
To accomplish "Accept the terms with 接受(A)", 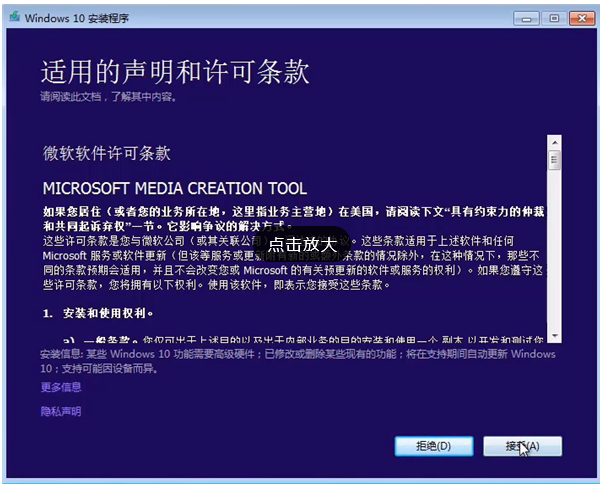I will [521, 445].
